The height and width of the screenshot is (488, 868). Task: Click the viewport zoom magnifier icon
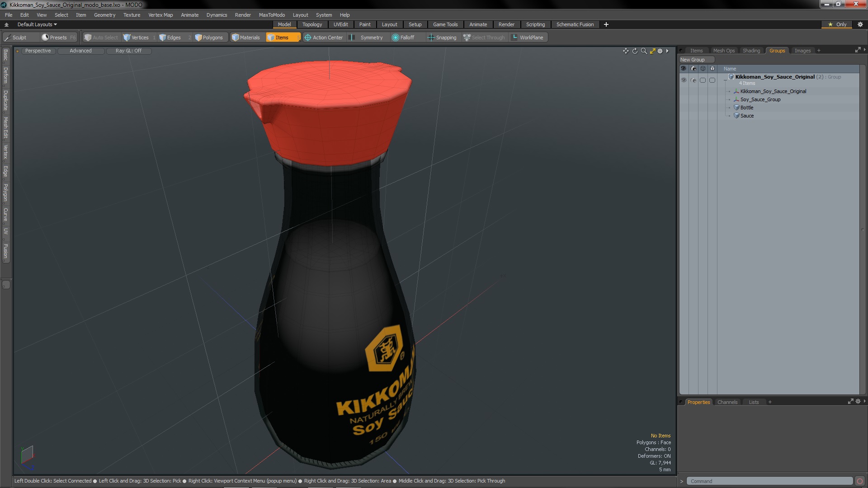point(644,51)
